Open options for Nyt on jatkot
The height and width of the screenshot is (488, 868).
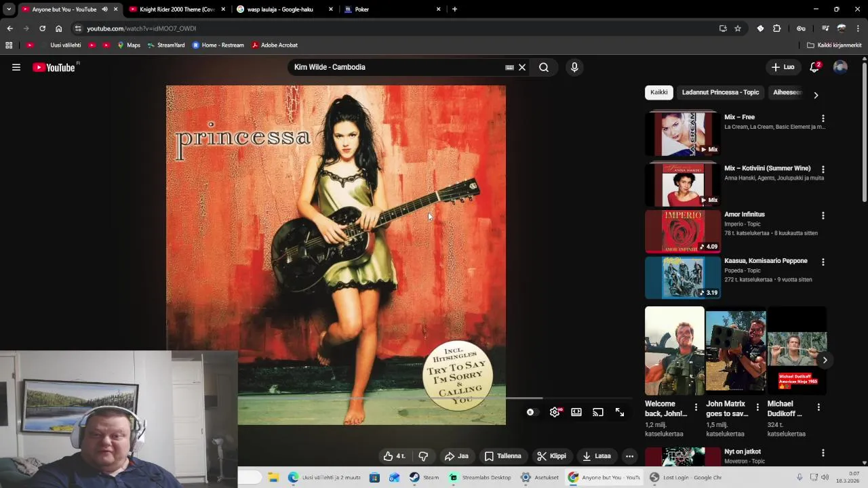coord(823,453)
